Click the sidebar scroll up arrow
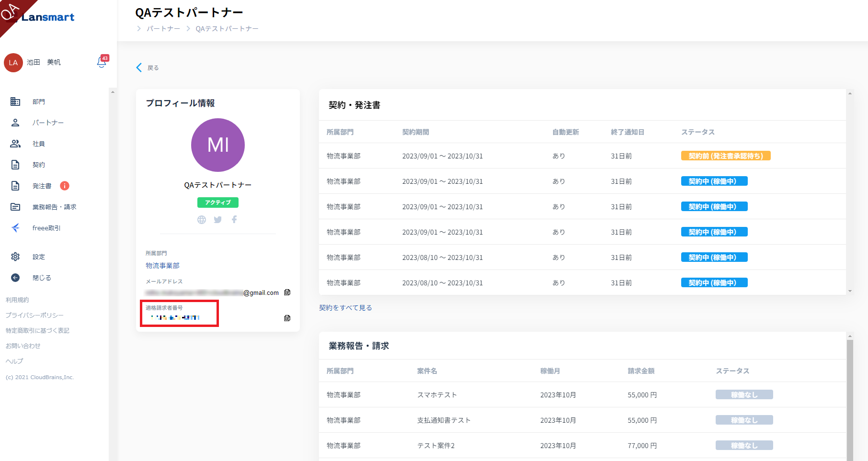 point(113,92)
